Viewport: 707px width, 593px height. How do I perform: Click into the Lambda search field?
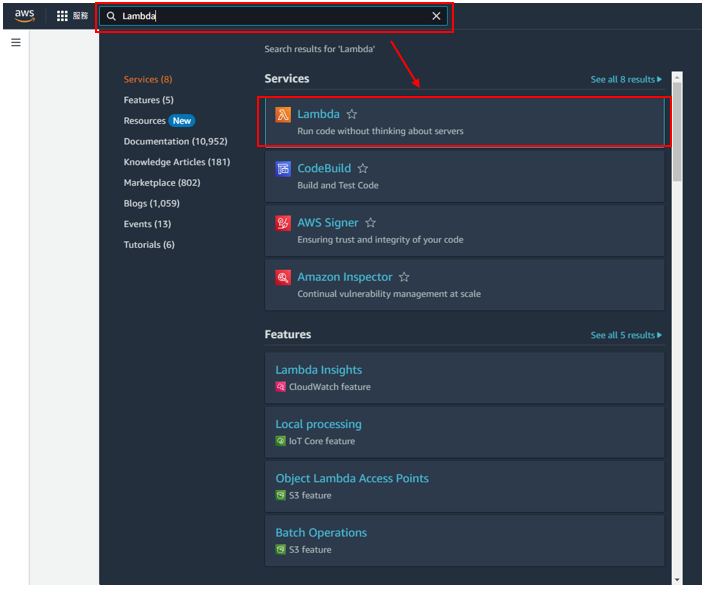pos(273,16)
